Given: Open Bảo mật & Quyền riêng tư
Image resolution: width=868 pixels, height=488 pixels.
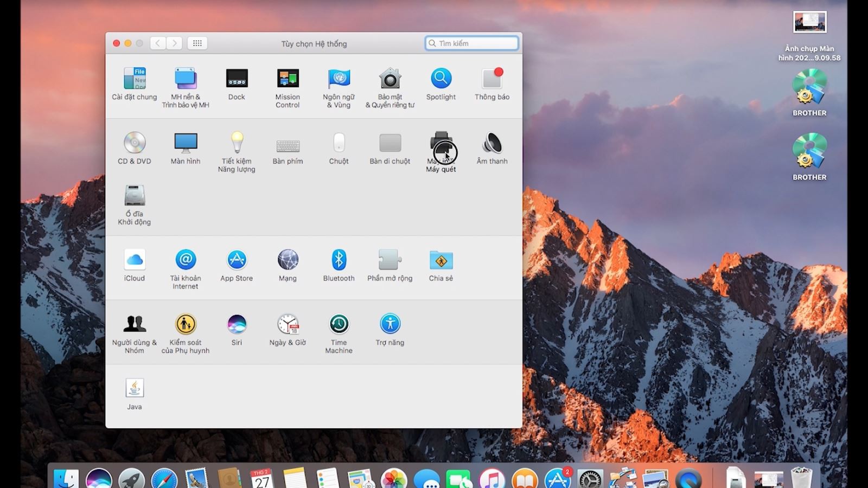Looking at the screenshot, I should 390,79.
